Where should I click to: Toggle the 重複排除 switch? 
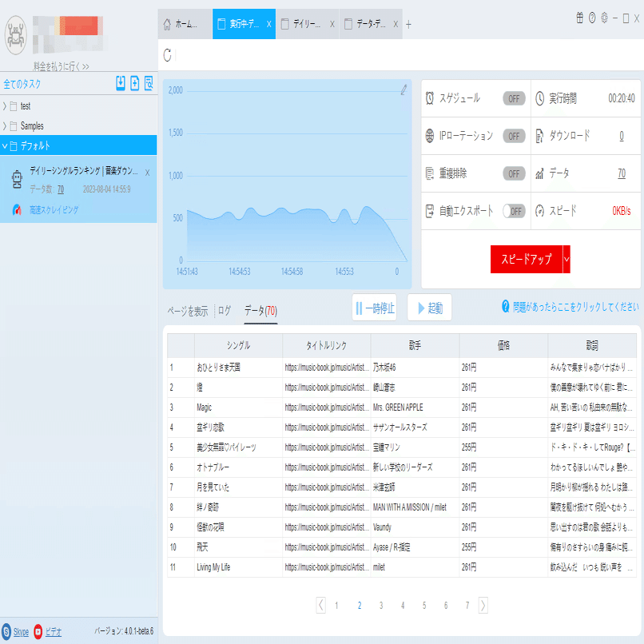514,173
